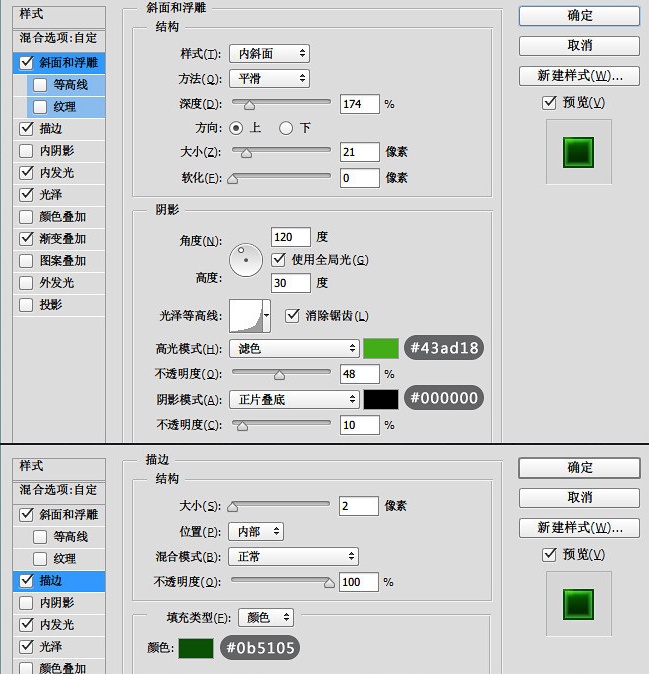This screenshot has height=674, width=649.
Task: Toggle 内发光 checkbox in the top dialog
Action: [x=27, y=173]
